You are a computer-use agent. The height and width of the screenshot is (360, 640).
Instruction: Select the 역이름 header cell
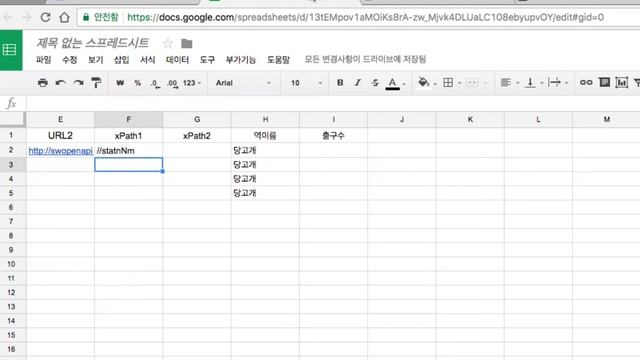click(x=265, y=136)
